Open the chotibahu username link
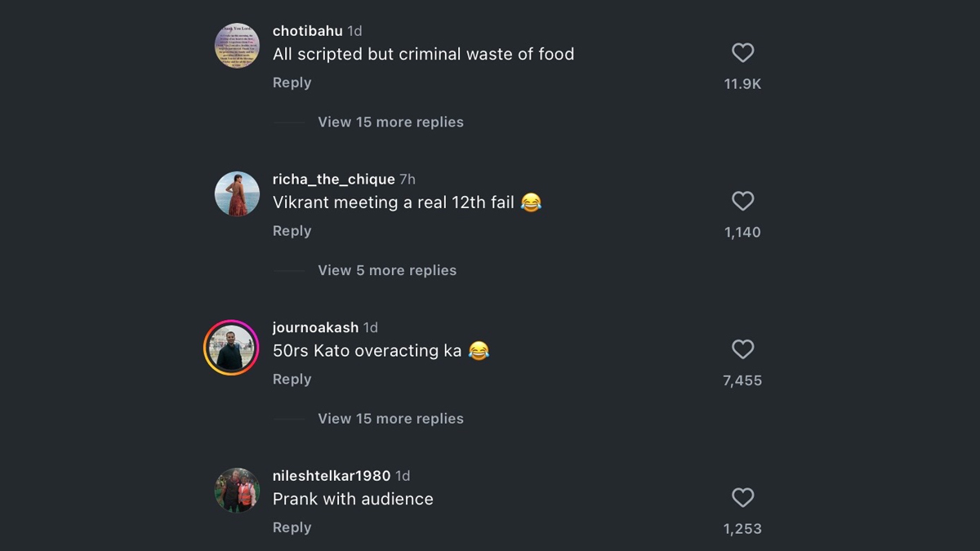Screen dimensions: 980x551 (x=307, y=31)
